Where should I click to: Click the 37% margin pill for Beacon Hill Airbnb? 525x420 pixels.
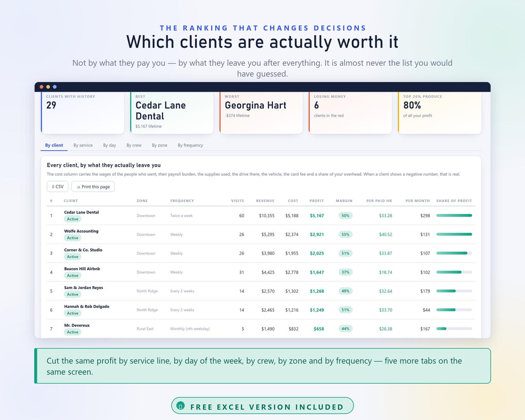point(345,272)
